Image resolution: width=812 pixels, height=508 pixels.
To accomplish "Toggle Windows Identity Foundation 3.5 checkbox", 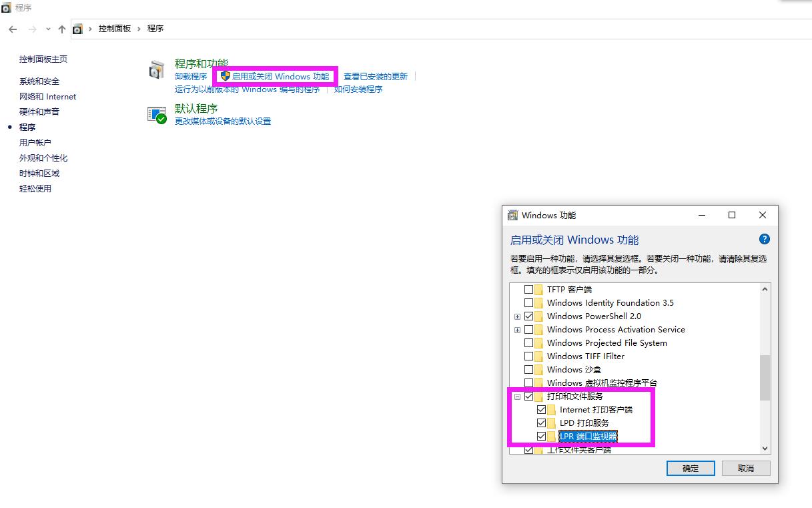I will pyautogui.click(x=529, y=303).
